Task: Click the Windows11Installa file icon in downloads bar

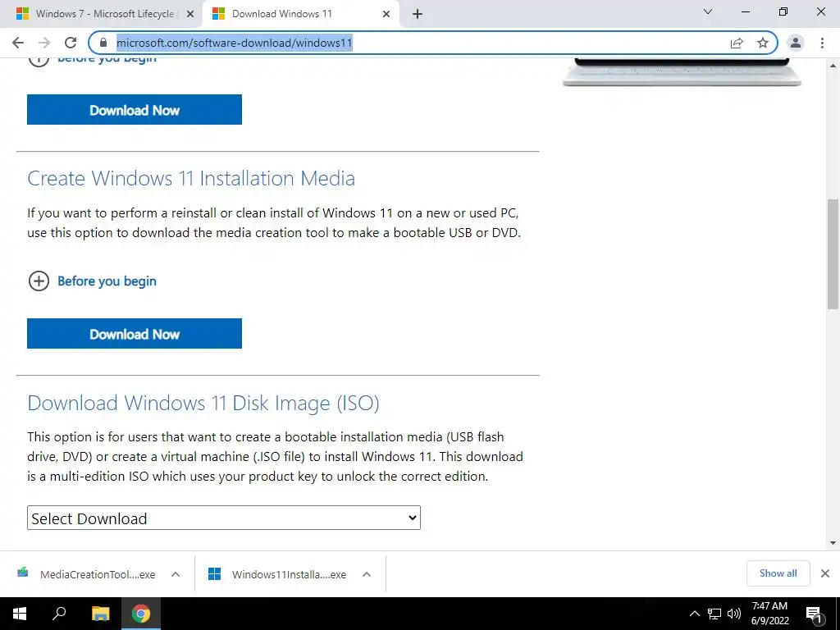Action: 214,573
